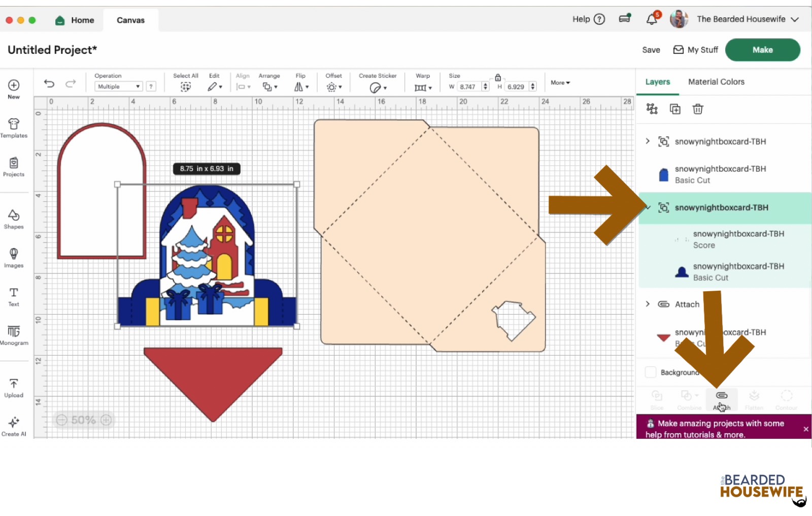Viewport: 812px width, 516px height.
Task: Click the green Make button
Action: pyautogui.click(x=762, y=50)
